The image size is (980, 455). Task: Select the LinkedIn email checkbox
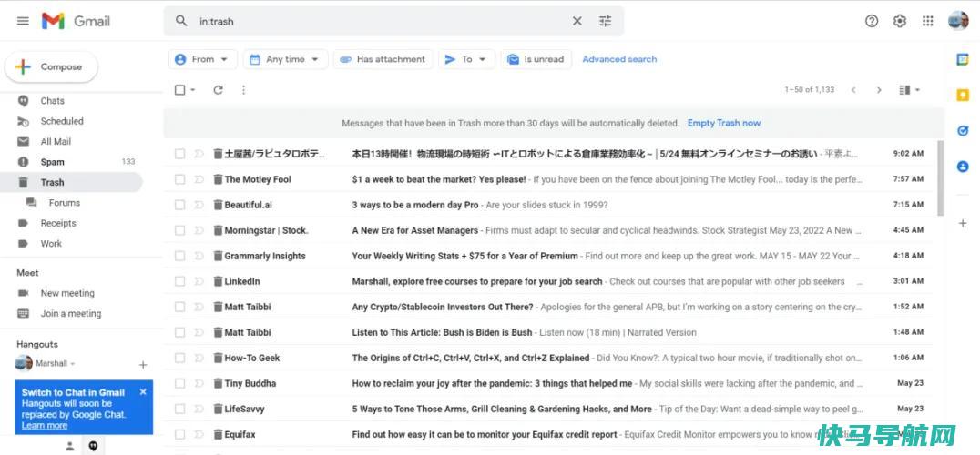pyautogui.click(x=180, y=281)
